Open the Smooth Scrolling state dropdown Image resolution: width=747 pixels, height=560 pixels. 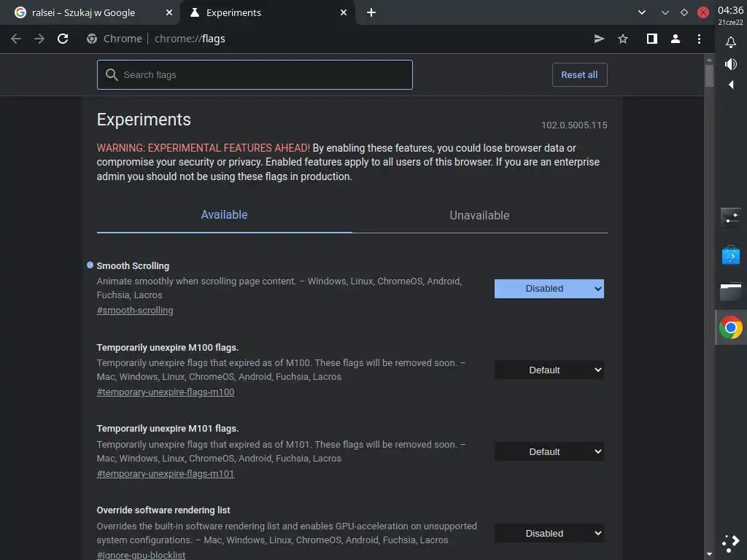point(549,289)
